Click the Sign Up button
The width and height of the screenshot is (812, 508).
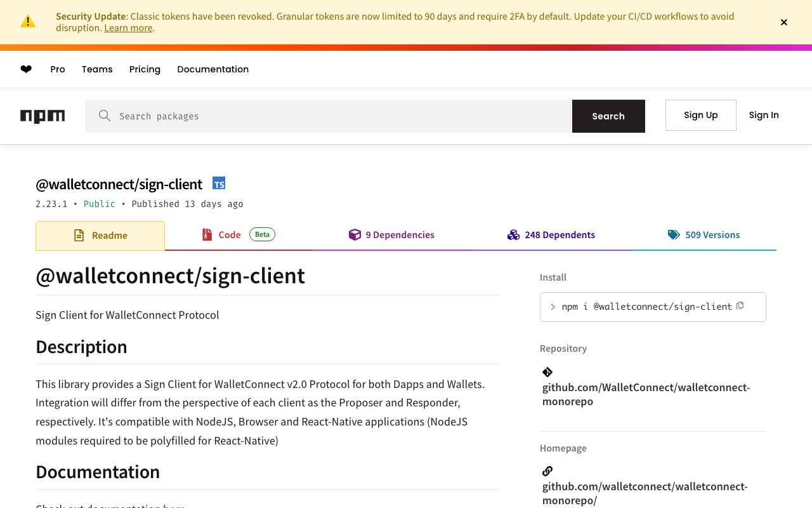click(x=700, y=115)
